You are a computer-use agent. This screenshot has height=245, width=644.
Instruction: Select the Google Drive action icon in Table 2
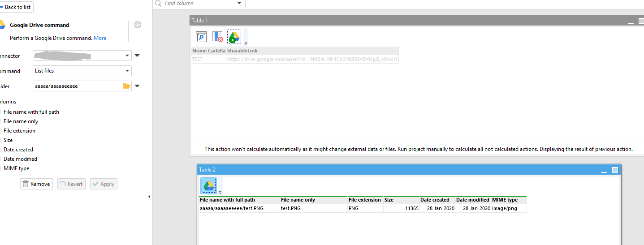click(208, 185)
